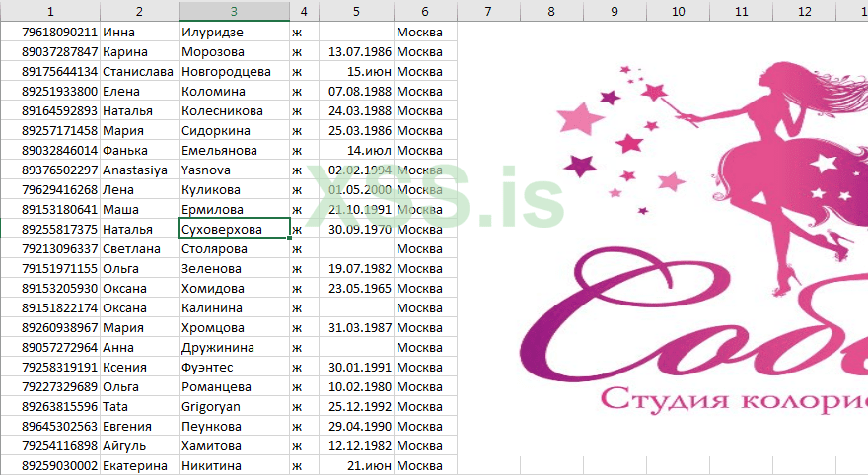This screenshot has width=868, height=475.
Task: Select column header 4
Action: point(304,11)
